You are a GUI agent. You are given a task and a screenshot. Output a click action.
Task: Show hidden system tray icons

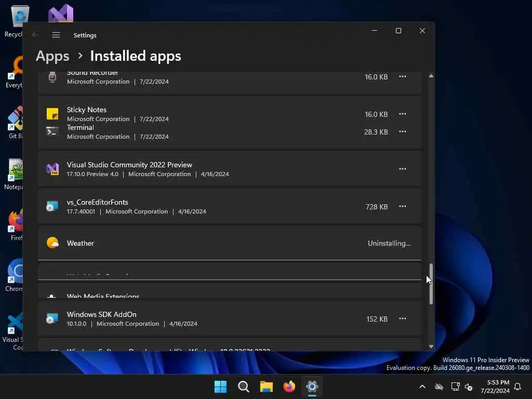click(x=422, y=387)
